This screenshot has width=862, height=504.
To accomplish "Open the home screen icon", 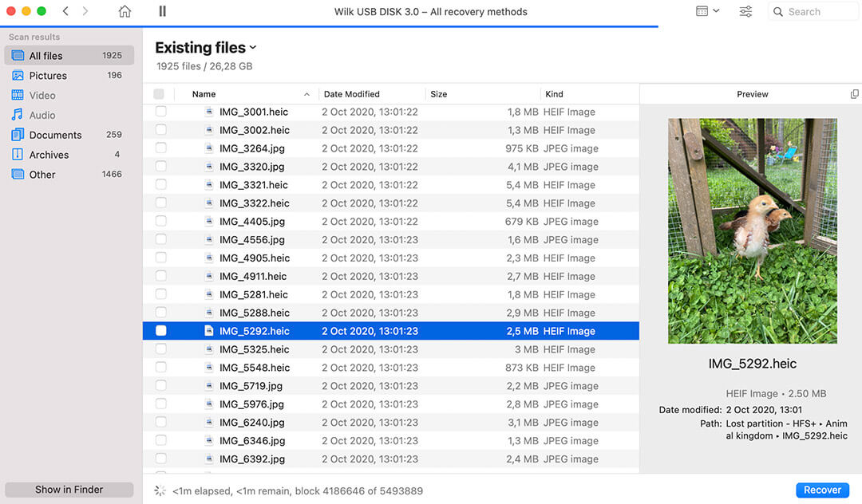I will [x=125, y=11].
